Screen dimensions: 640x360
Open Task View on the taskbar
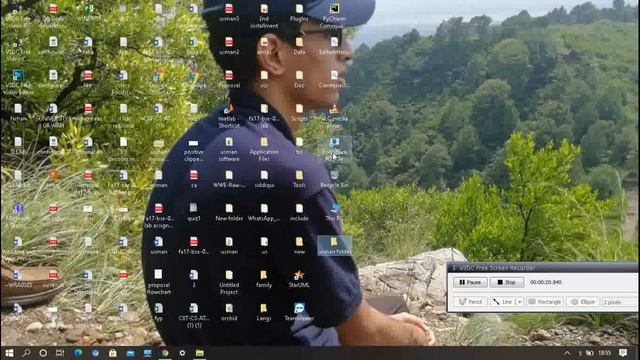click(60, 353)
